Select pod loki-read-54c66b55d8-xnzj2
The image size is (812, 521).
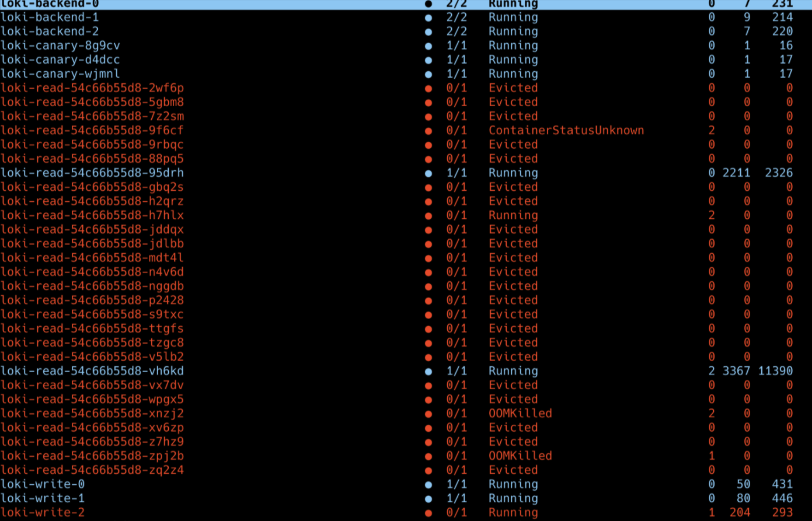pos(92,413)
